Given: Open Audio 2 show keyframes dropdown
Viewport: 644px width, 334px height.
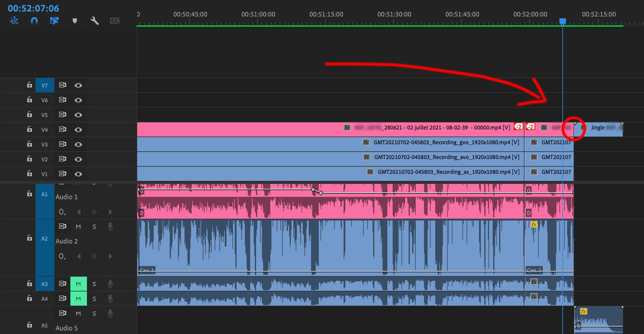Looking at the screenshot, I should tap(62, 256).
